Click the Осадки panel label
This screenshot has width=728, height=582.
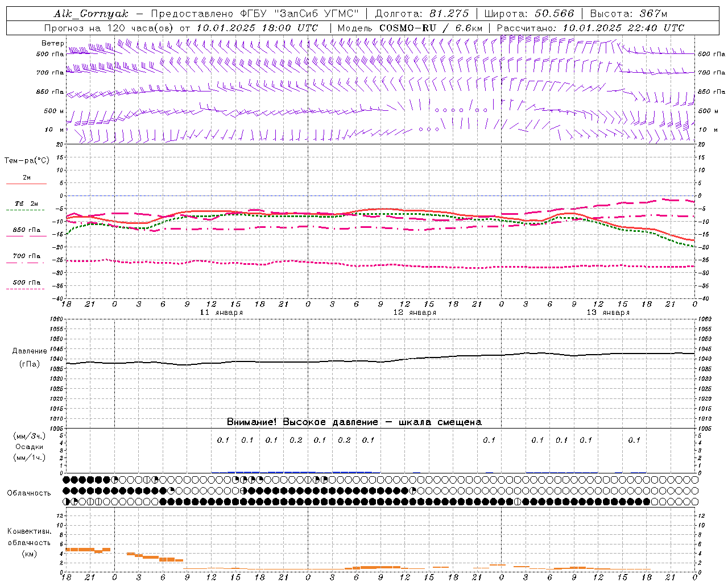30,447
